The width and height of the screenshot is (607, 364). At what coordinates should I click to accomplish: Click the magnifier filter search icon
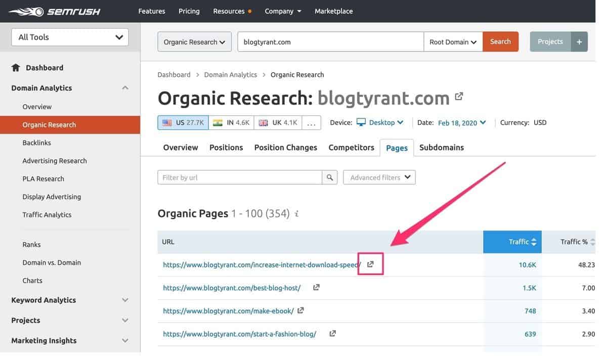330,177
